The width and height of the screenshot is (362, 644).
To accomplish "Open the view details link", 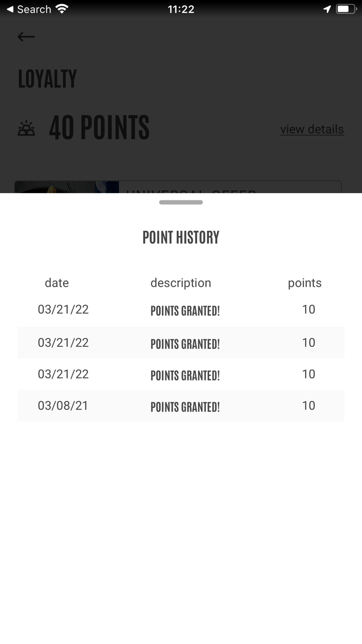I will pos(312,129).
